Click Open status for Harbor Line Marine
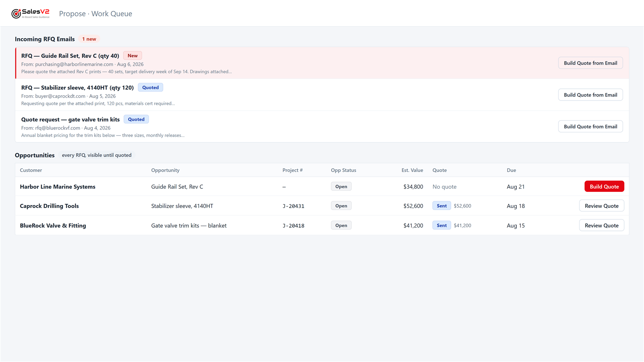The image size is (644, 362). pos(341,187)
